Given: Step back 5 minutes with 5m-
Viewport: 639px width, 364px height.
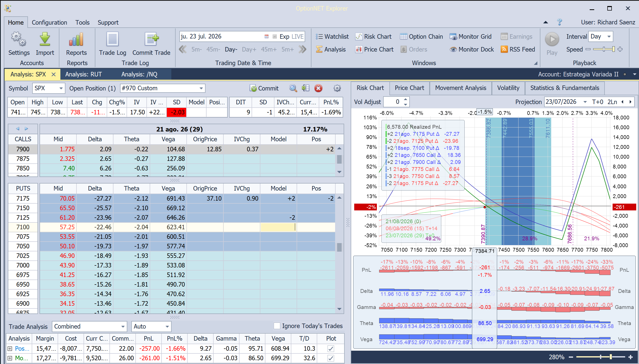Looking at the screenshot, I should pyautogui.click(x=196, y=49).
